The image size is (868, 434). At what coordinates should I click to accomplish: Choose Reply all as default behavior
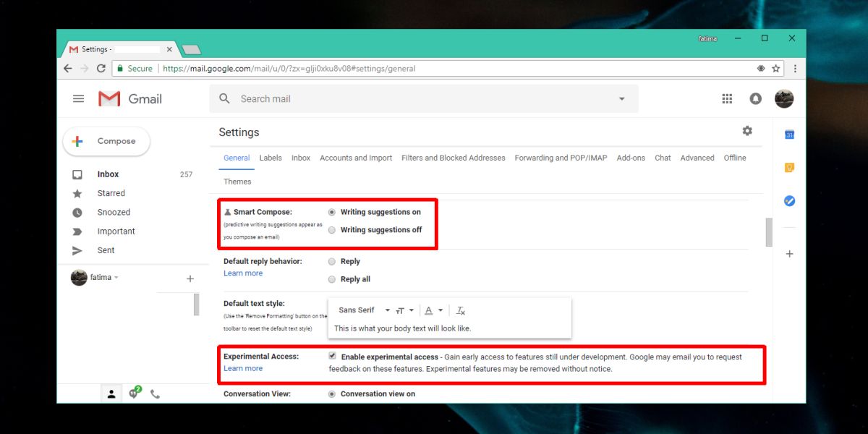tap(331, 279)
